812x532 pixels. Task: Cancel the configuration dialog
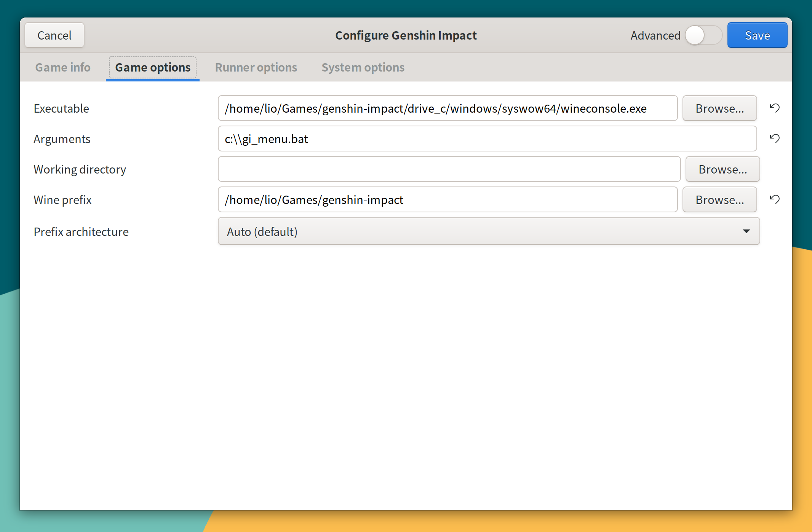point(54,35)
